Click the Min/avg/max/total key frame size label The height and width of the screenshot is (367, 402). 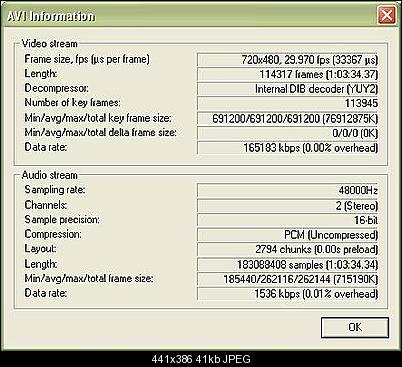point(98,118)
